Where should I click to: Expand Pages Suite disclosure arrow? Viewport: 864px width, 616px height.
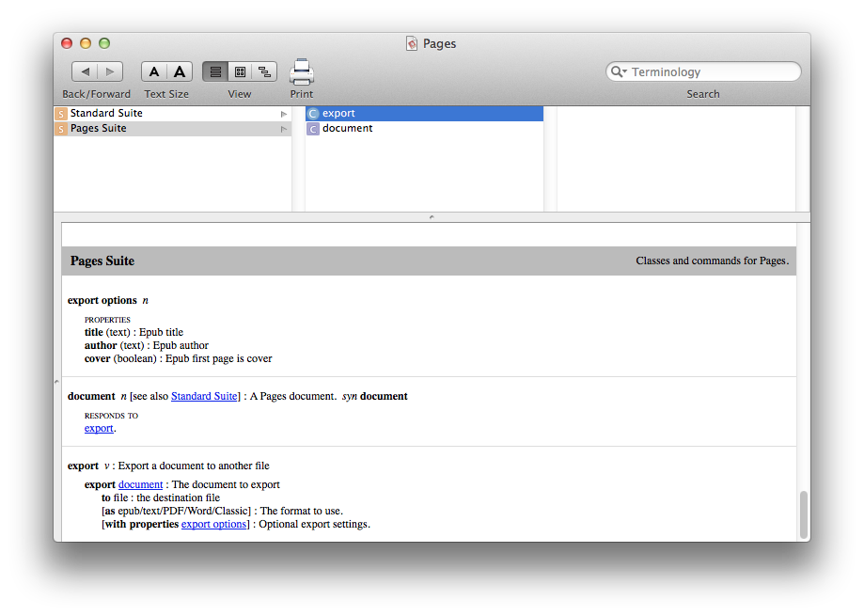click(x=284, y=129)
